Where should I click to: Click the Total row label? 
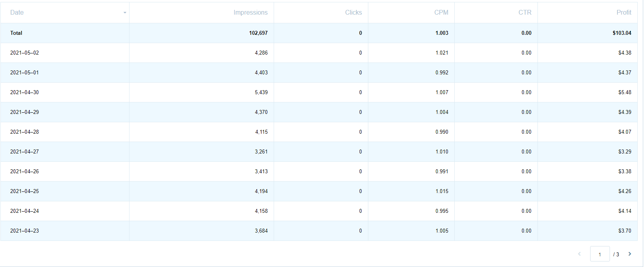[x=16, y=33]
